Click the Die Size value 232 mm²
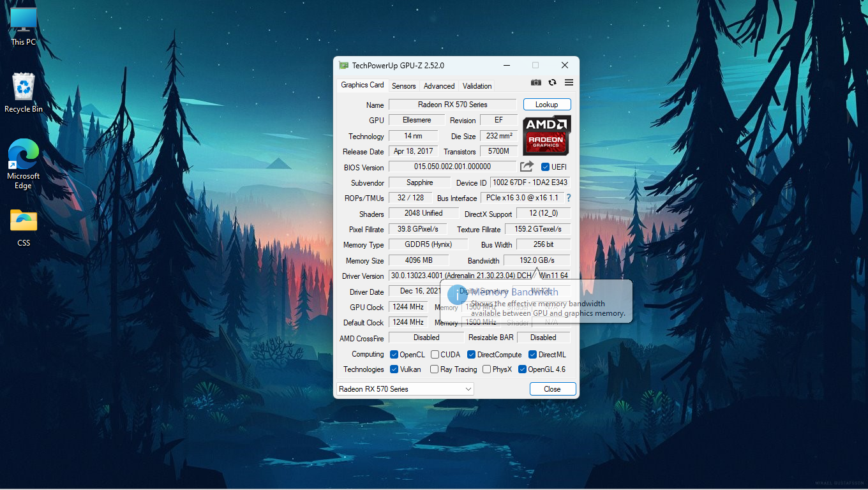 (498, 136)
